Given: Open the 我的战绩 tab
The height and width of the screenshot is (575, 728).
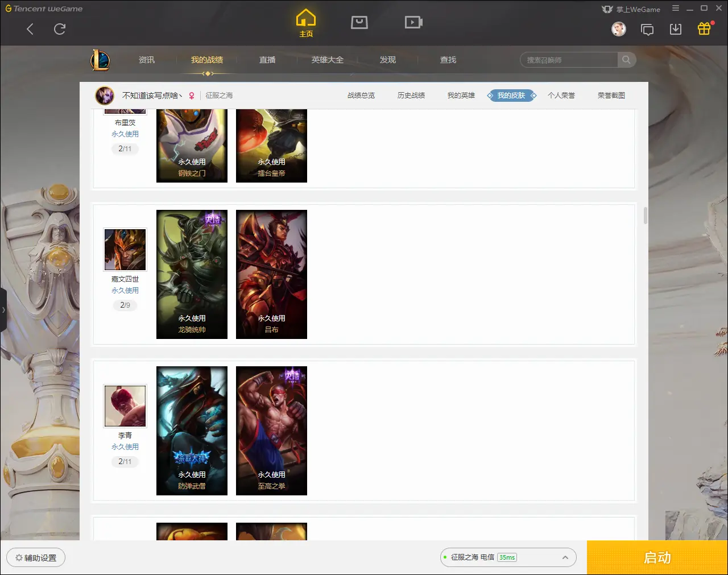Looking at the screenshot, I should coord(207,60).
